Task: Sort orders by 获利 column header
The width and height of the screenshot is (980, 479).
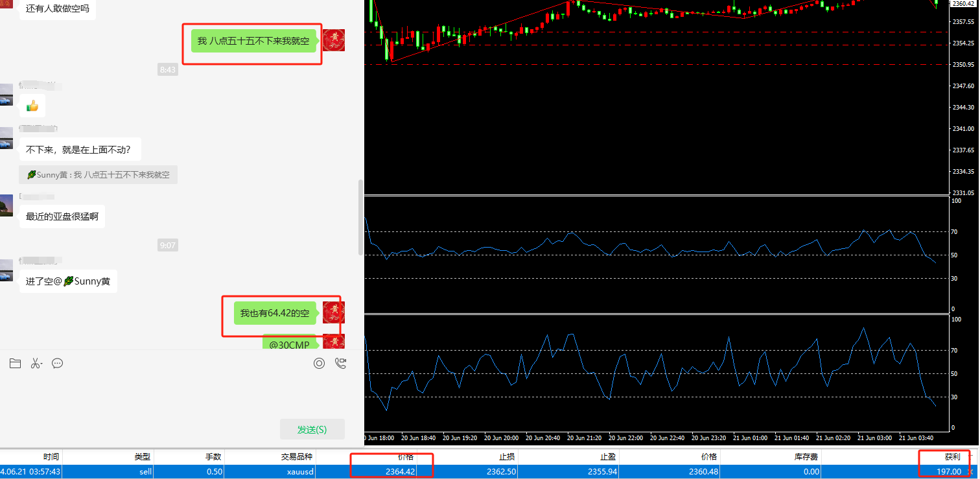Action: (953, 457)
